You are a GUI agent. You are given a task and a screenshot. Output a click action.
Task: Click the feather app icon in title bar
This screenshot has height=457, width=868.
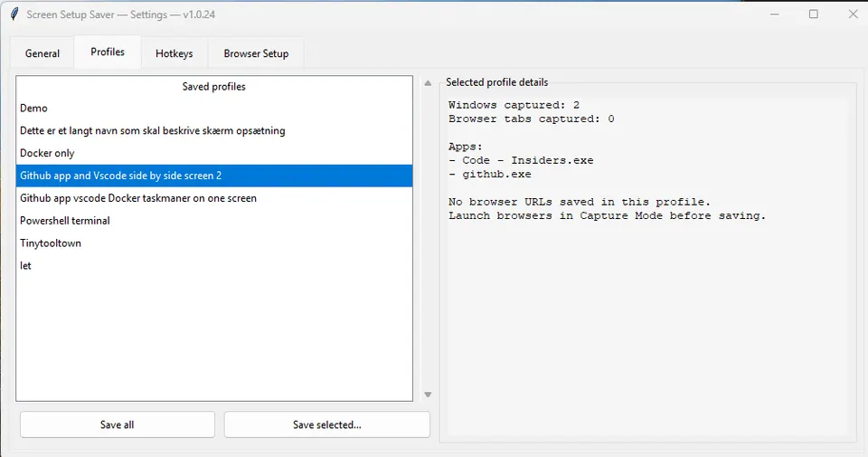(x=14, y=14)
